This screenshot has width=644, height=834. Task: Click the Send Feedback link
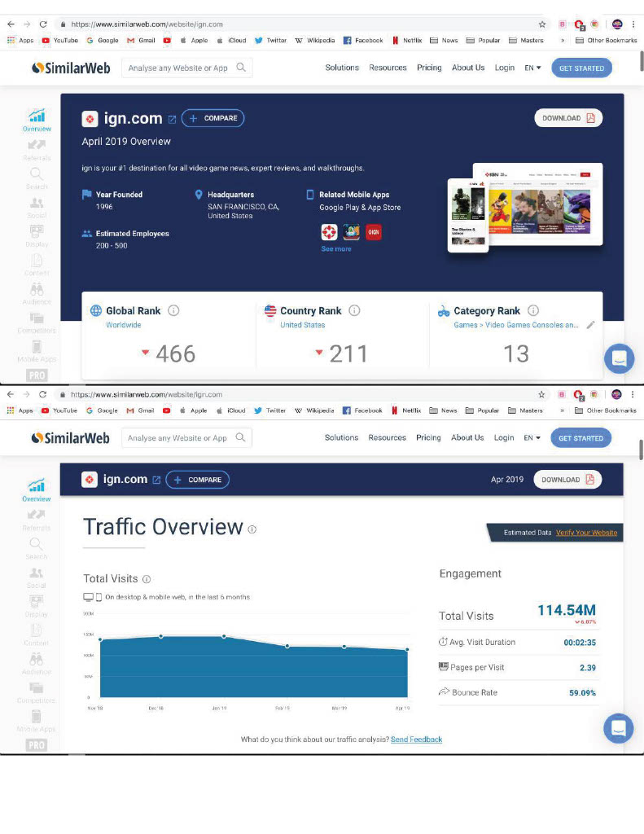[416, 740]
